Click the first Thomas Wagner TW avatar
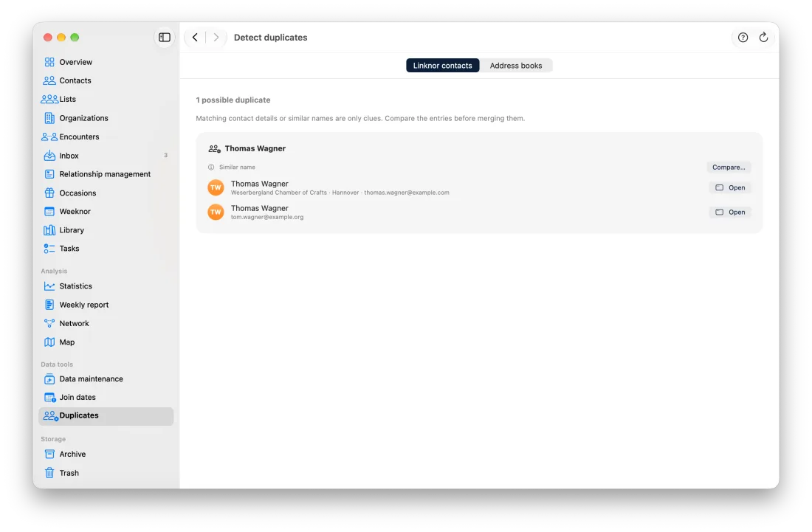 [216, 187]
